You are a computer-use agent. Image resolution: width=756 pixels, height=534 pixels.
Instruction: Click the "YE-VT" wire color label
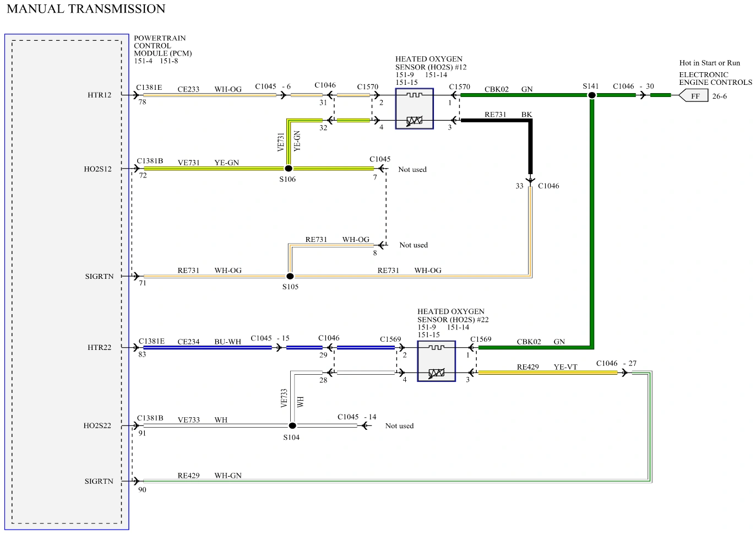566,367
